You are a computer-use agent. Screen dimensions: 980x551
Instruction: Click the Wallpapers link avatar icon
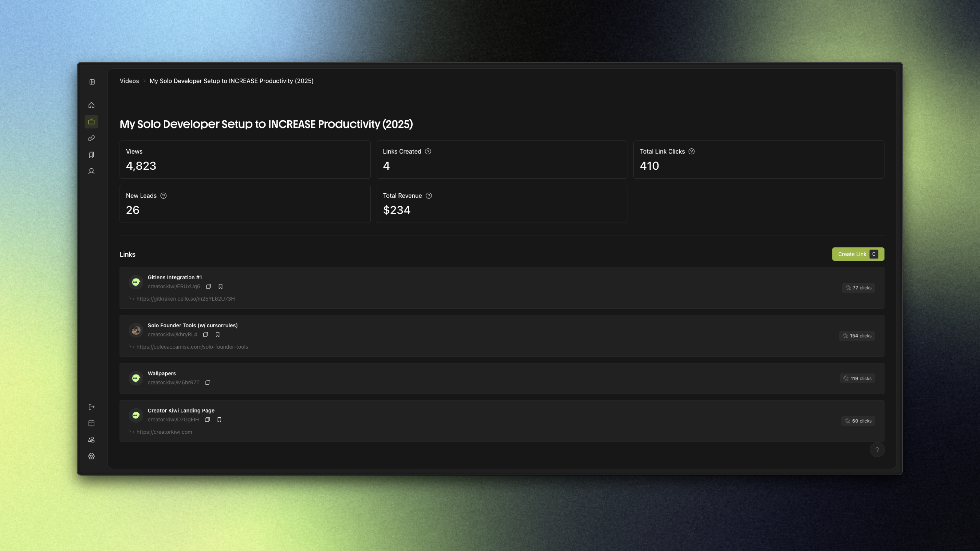[136, 378]
